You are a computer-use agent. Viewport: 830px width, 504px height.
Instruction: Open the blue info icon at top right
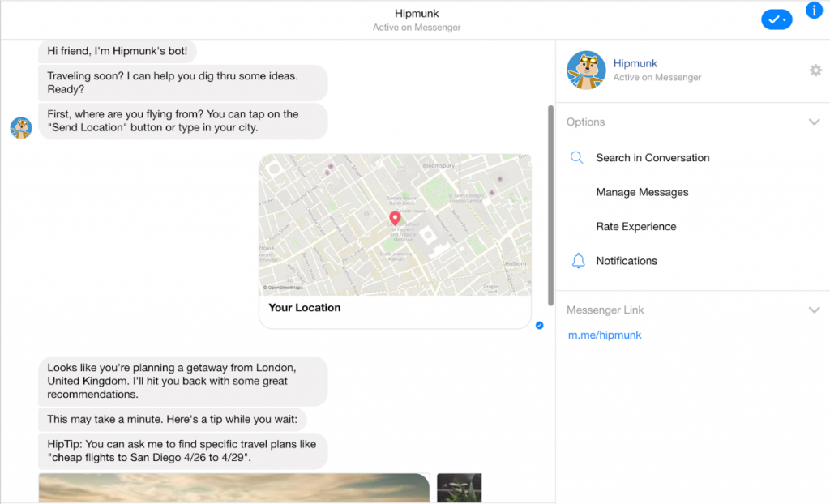[814, 10]
